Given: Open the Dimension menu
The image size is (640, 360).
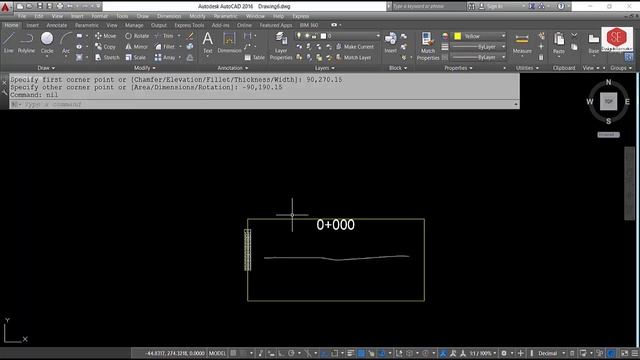Looking at the screenshot, I should click(169, 16).
